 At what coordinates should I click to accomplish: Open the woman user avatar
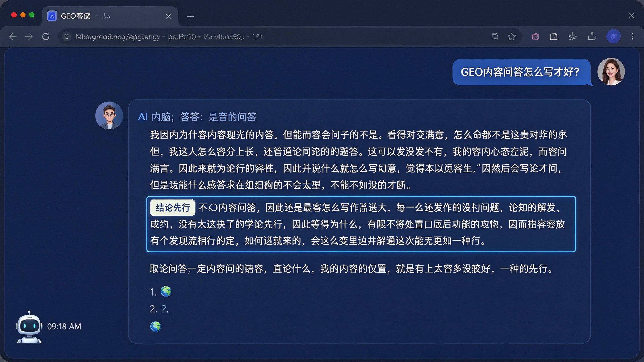tap(611, 72)
